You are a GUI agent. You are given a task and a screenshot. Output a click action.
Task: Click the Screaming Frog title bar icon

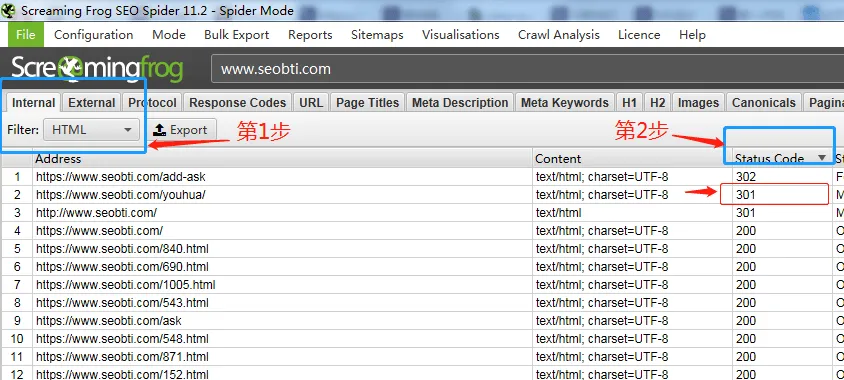8,10
